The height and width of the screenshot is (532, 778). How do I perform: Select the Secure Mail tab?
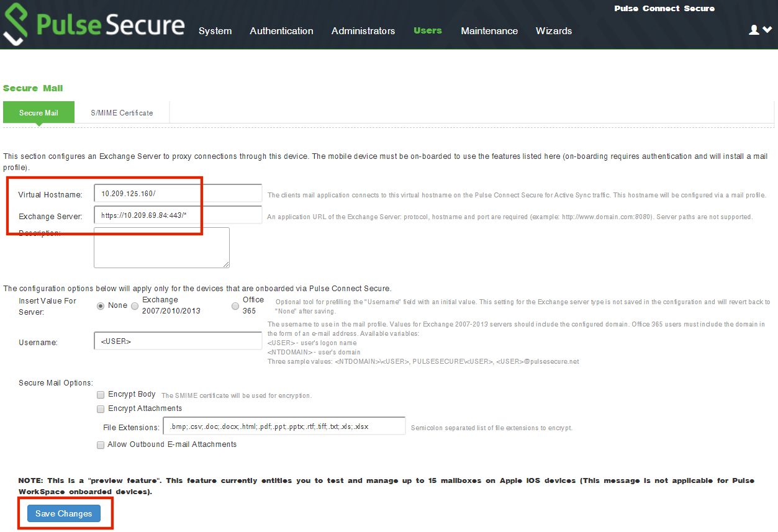coord(38,113)
